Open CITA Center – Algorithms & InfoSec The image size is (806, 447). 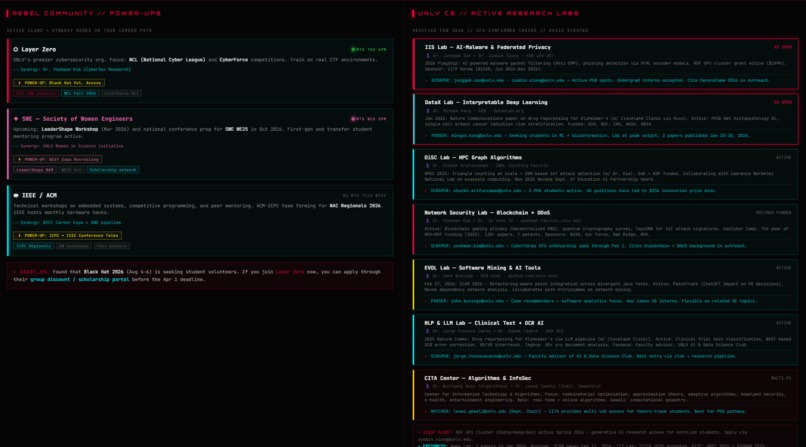(478, 378)
